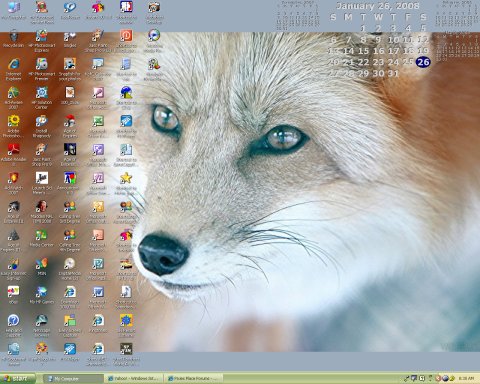This screenshot has height=384, width=480.
Task: Select the Adobe Photoshop sunflower icon
Action: pos(13,126)
